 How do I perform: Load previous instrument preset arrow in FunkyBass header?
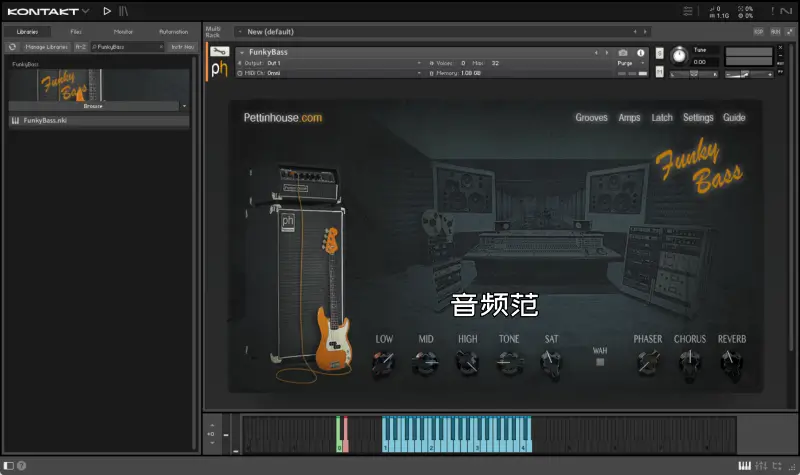point(596,53)
